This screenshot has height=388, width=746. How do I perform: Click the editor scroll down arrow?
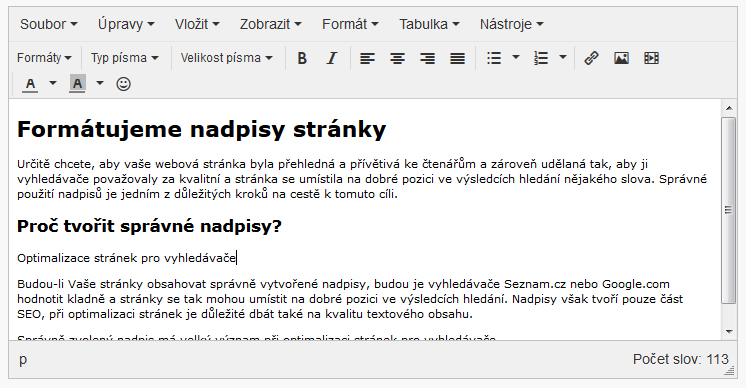tap(729, 331)
